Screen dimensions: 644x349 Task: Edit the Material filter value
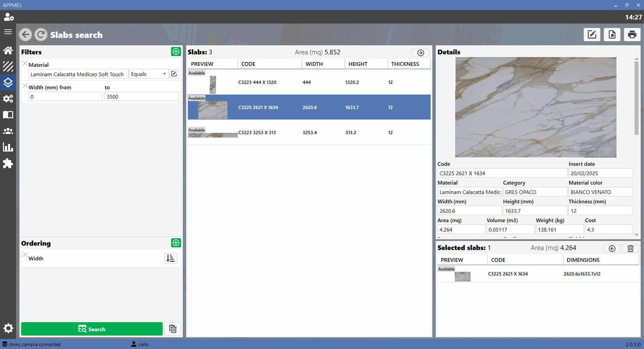coord(174,74)
